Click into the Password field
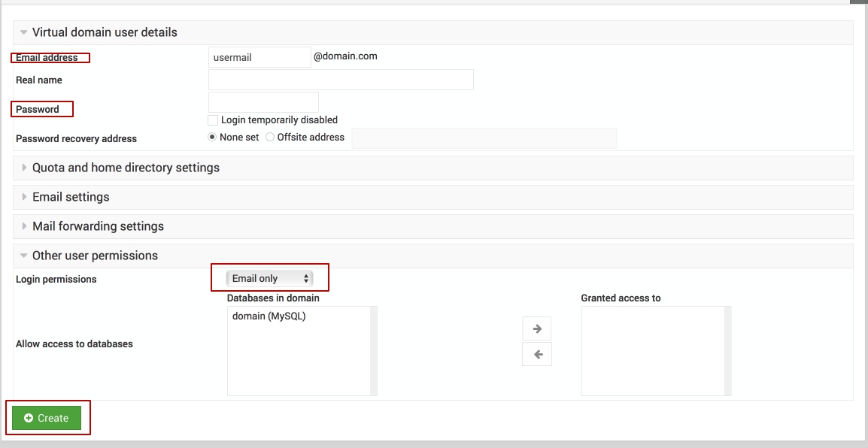This screenshot has width=868, height=448. pos(263,102)
